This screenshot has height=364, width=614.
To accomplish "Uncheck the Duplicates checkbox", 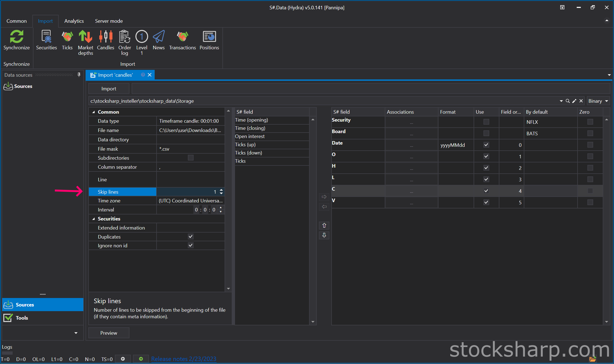I will 191,237.
